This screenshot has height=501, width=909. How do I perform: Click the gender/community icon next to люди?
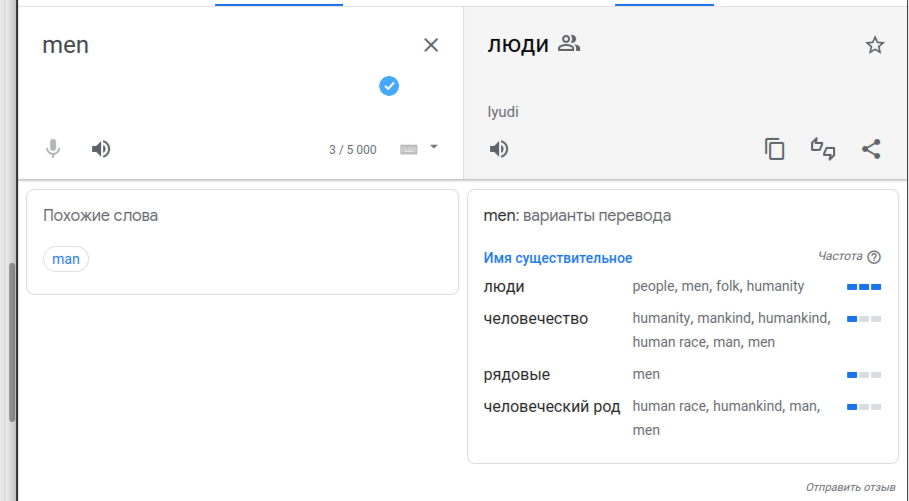(x=569, y=43)
